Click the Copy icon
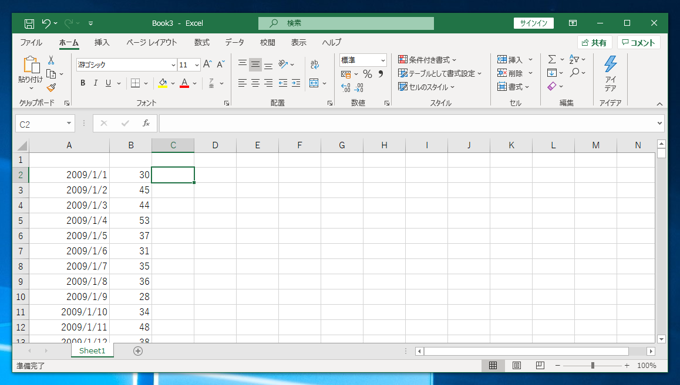680x385 pixels. pos(51,74)
